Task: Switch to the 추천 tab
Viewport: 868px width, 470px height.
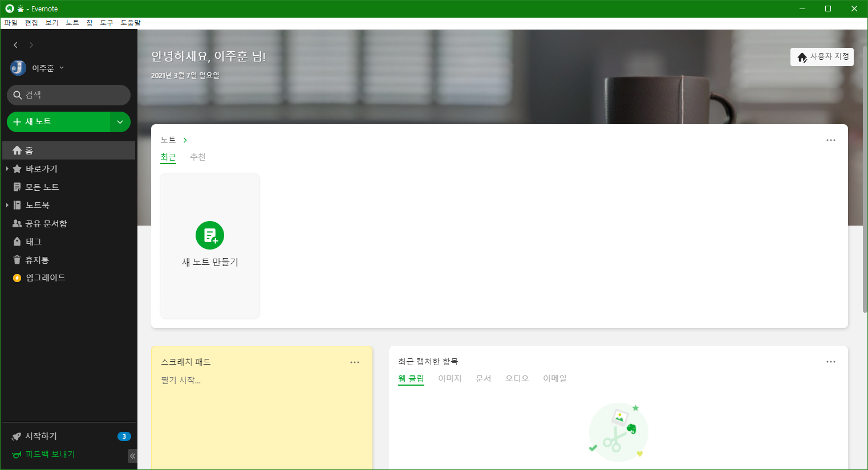Action: pyautogui.click(x=198, y=157)
